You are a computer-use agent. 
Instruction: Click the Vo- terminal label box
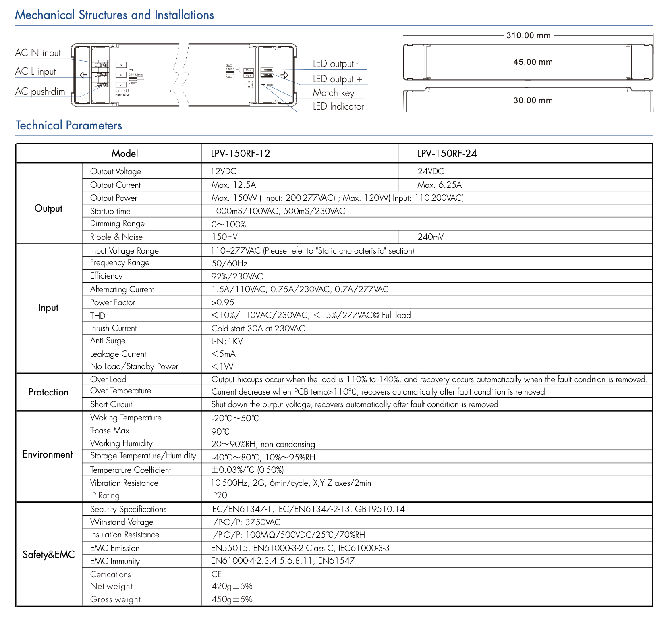tap(249, 70)
